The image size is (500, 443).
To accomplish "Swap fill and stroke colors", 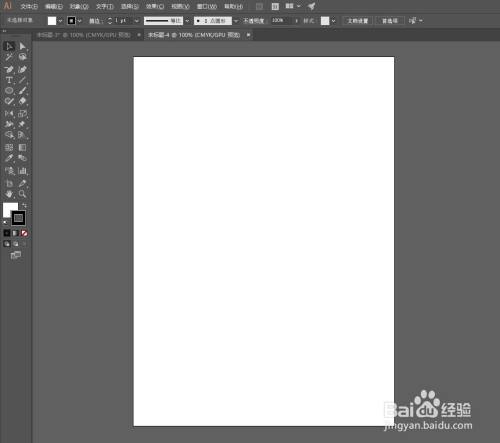I will point(24,205).
